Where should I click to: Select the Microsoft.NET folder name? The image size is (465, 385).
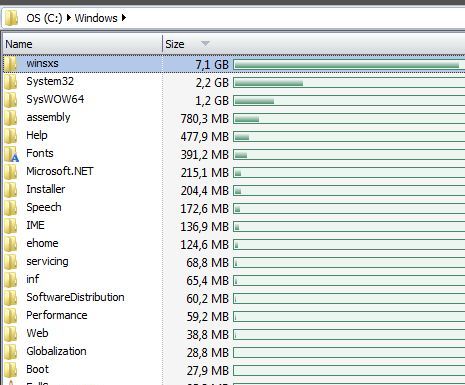click(60, 171)
